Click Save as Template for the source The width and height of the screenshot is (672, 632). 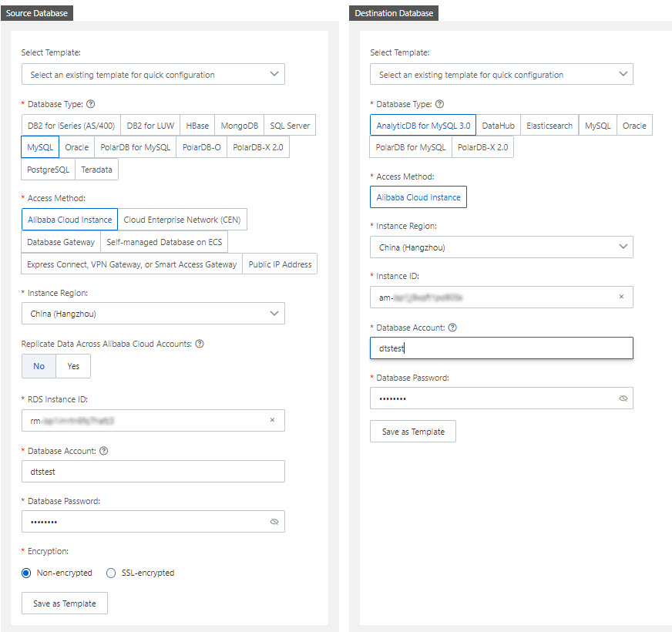[x=64, y=603]
